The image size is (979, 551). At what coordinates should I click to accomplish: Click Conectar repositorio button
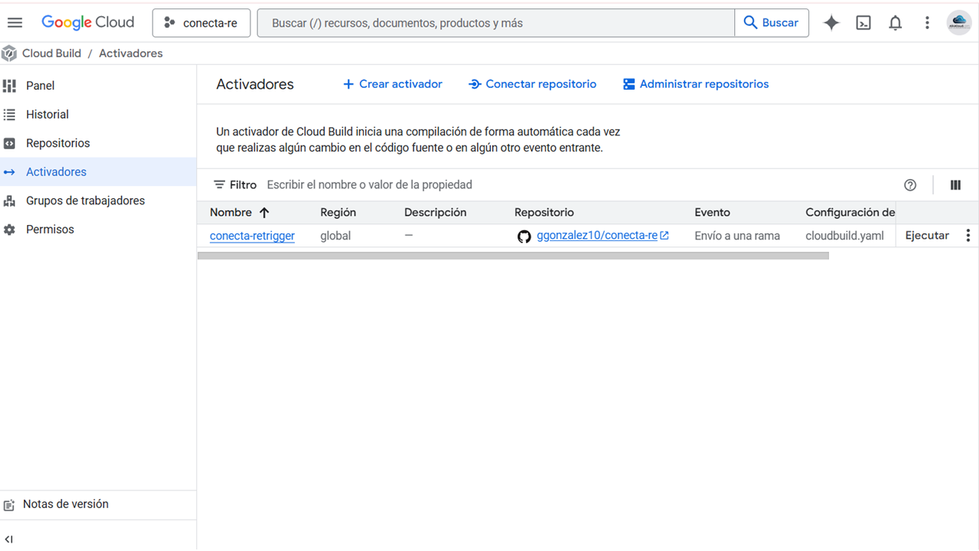[x=533, y=84]
